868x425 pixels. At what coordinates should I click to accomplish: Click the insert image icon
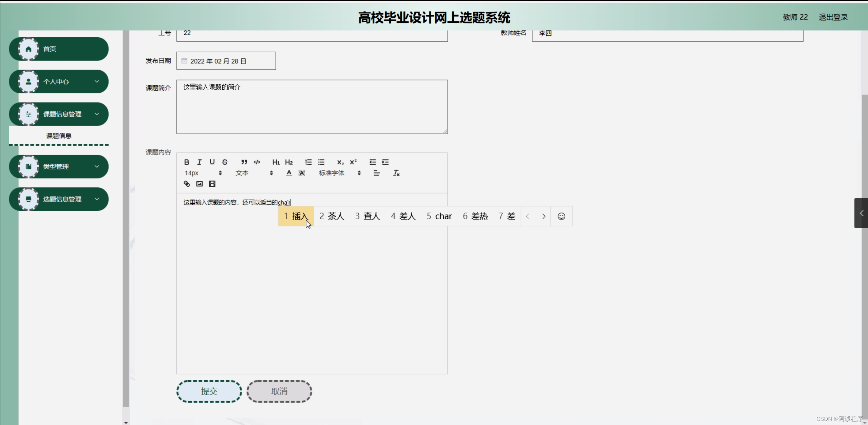tap(200, 184)
